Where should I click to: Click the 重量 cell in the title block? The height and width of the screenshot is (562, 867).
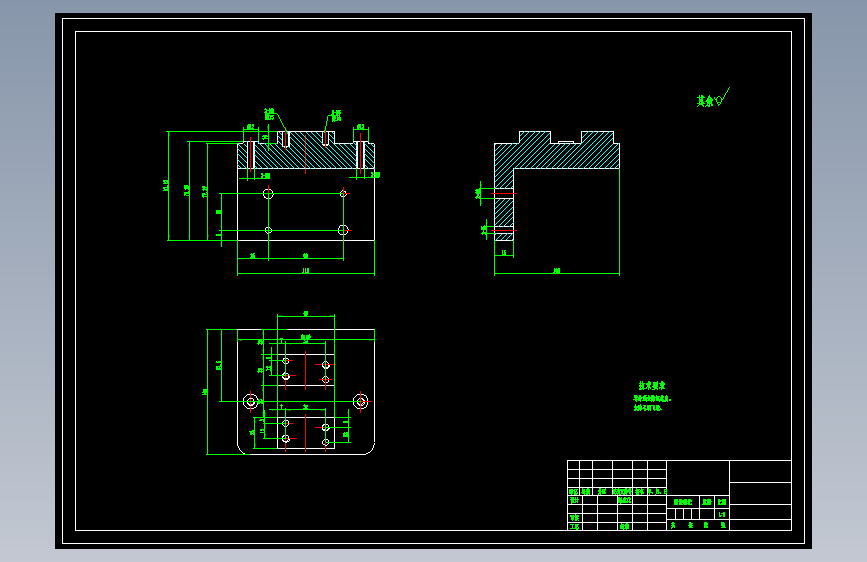coord(707,502)
